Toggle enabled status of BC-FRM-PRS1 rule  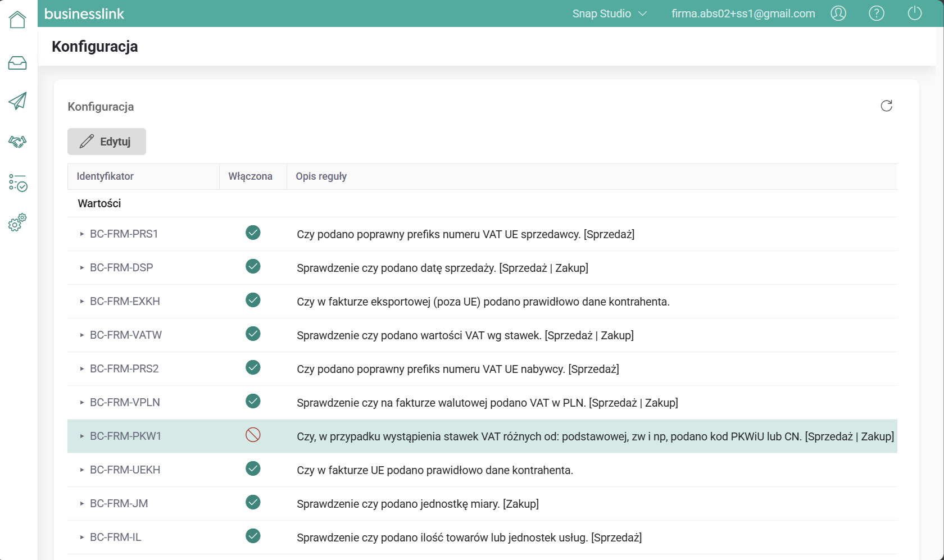pos(253,233)
